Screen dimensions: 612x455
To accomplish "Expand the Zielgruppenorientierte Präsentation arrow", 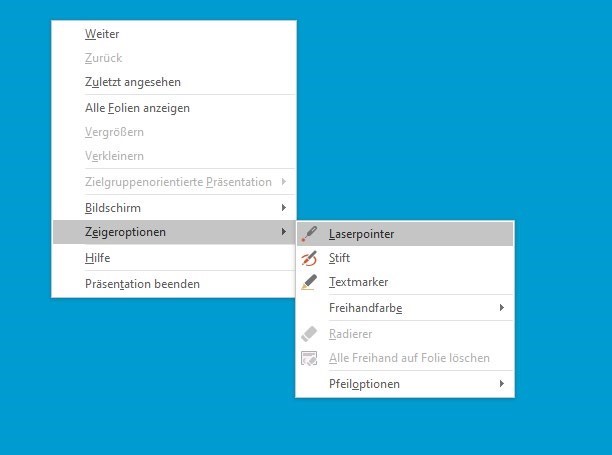I will click(284, 182).
